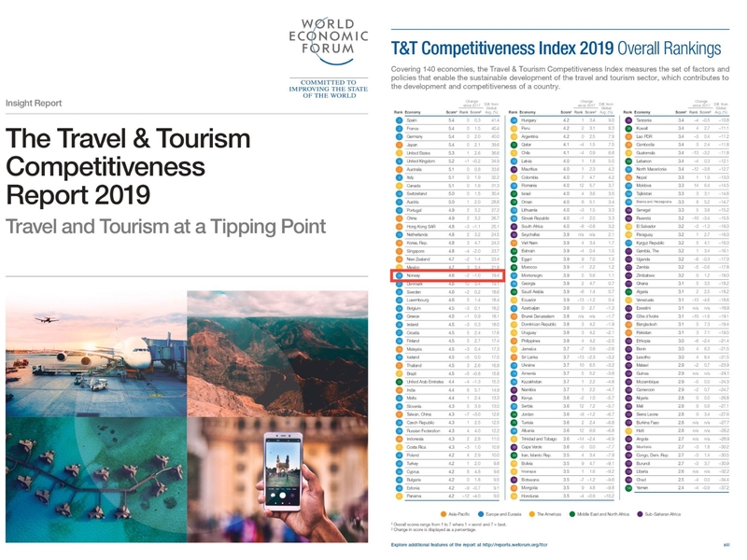Click the 'Congo, Dem. Rep.' economy name

tap(652, 455)
